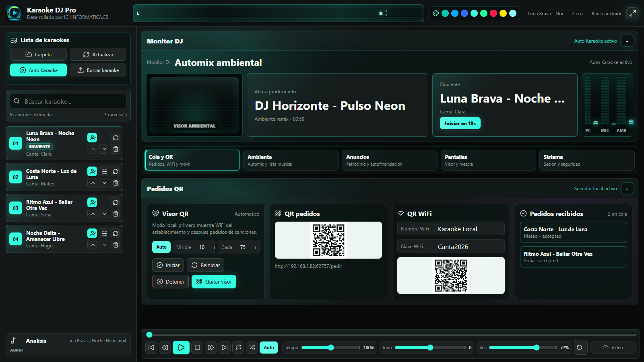Select the dark blue theme color swatch
Screen dimensions: 644x362
pos(464,13)
